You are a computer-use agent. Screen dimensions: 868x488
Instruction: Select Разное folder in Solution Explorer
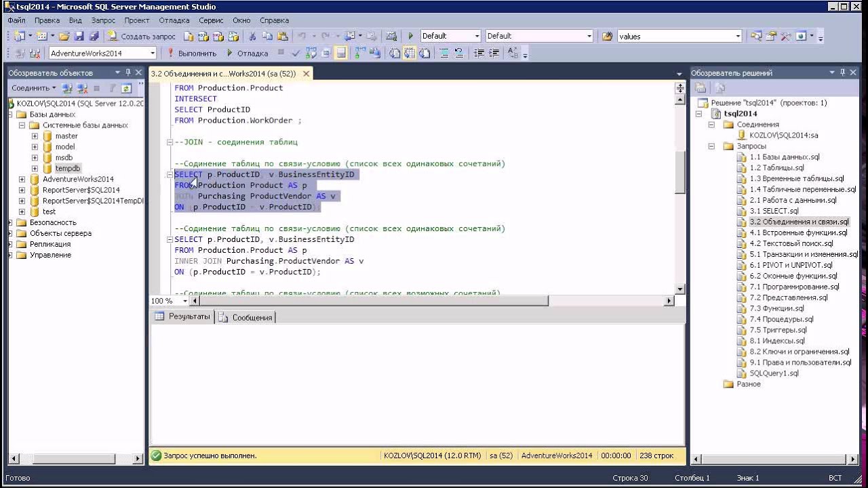[x=749, y=384]
